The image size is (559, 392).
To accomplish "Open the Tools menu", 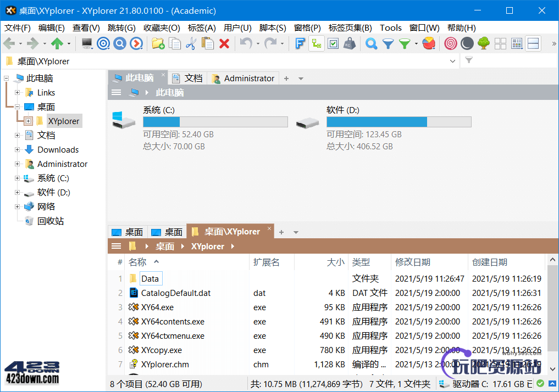I will [x=390, y=28].
